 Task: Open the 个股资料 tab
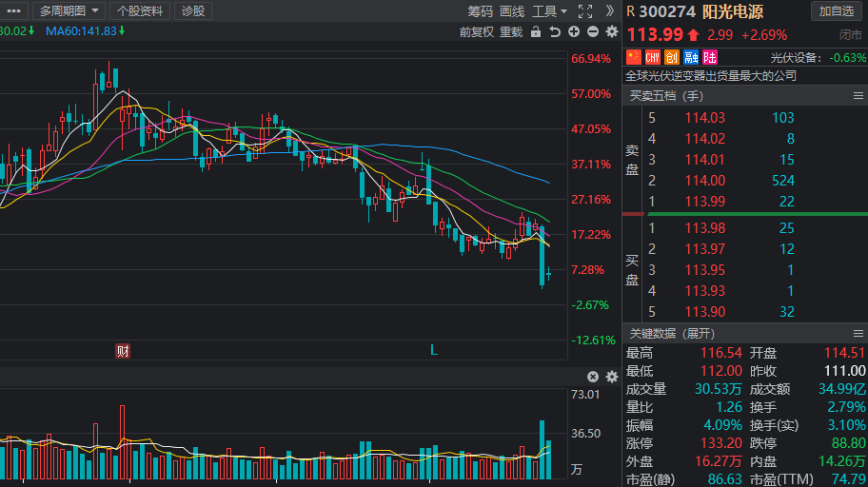pyautogui.click(x=140, y=11)
